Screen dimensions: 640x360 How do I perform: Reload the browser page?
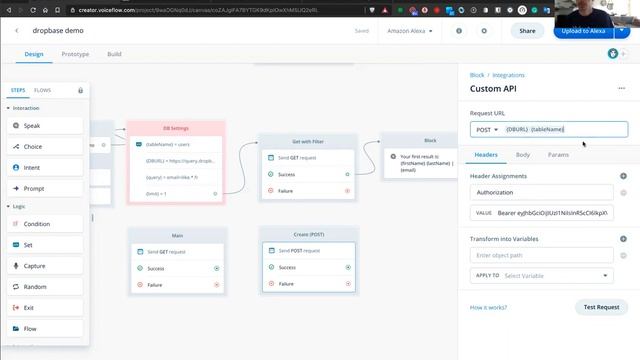(x=33, y=10)
